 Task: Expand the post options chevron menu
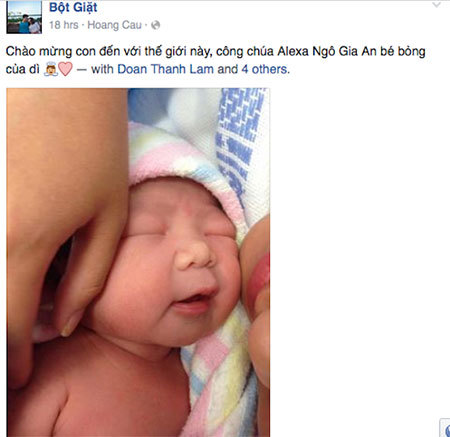436,5
